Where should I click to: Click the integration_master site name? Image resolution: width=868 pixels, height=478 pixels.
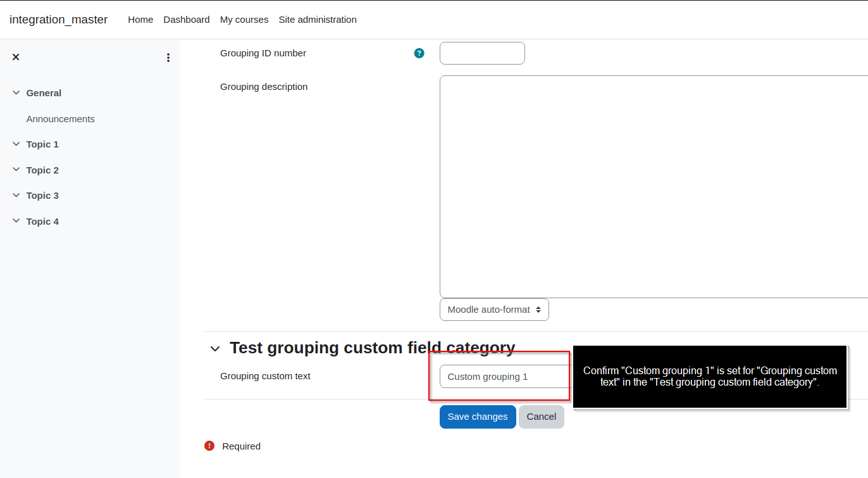[58, 20]
